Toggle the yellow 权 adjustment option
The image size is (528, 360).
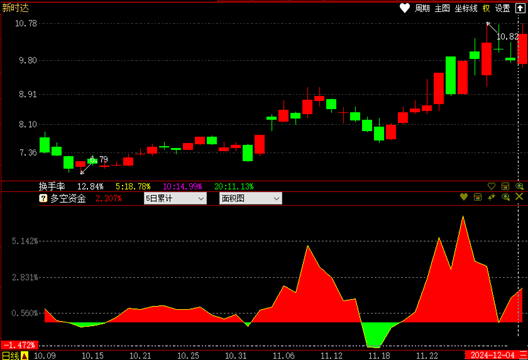pyautogui.click(x=486, y=8)
